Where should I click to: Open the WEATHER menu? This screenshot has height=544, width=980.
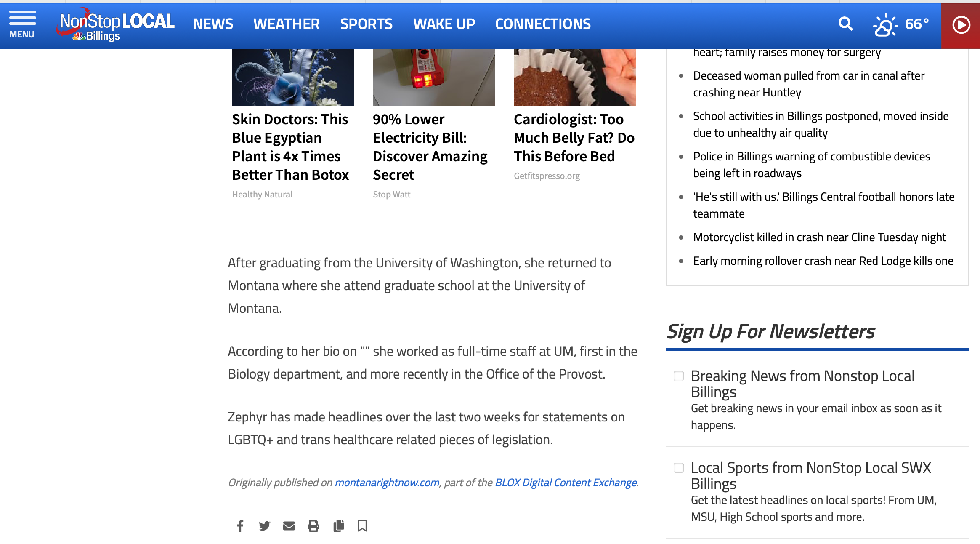[x=286, y=24]
